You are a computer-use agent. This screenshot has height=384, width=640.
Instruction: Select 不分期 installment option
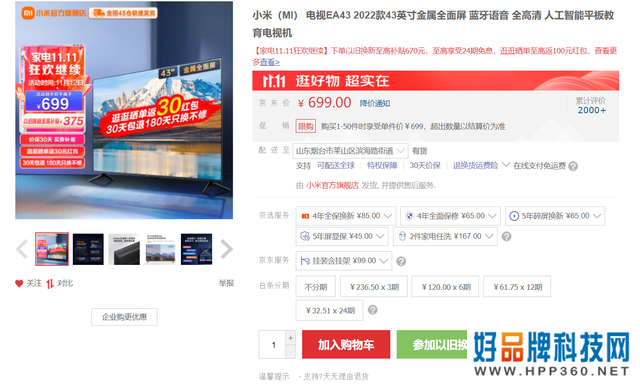pos(316,286)
